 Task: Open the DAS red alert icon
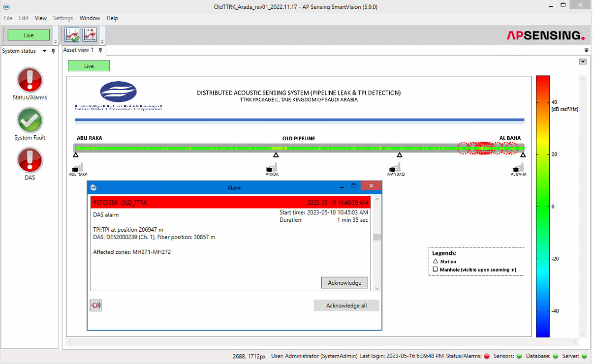click(30, 160)
